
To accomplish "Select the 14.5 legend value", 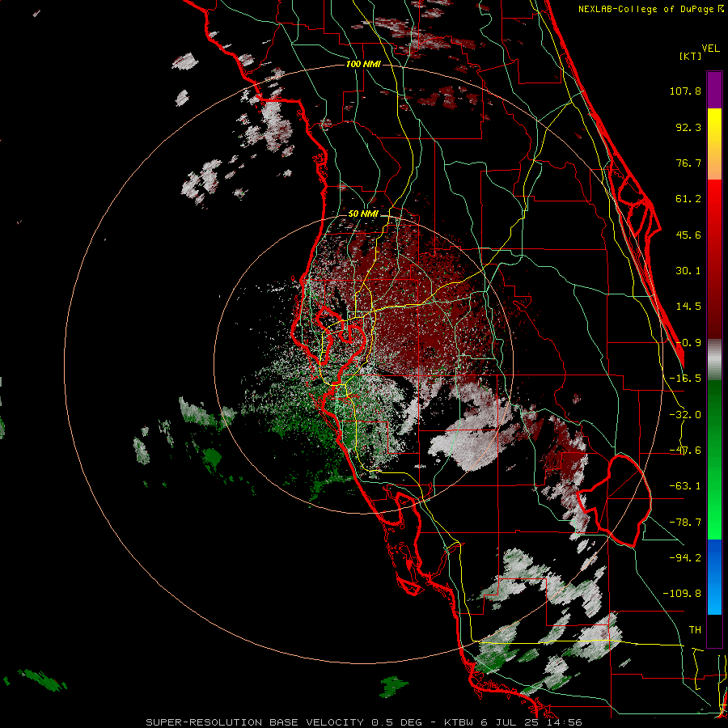I will (x=688, y=307).
